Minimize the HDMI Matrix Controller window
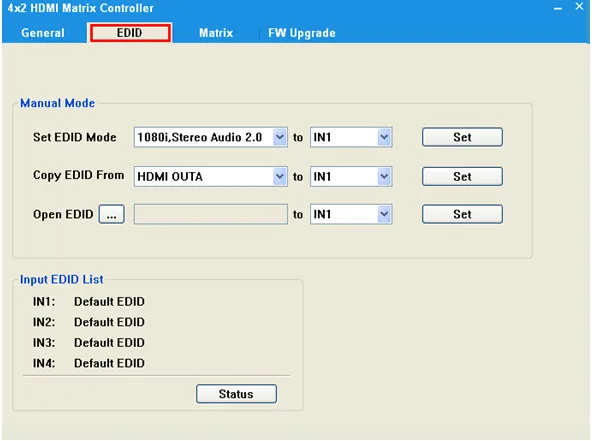This screenshot has height=441, width=592. [x=558, y=8]
